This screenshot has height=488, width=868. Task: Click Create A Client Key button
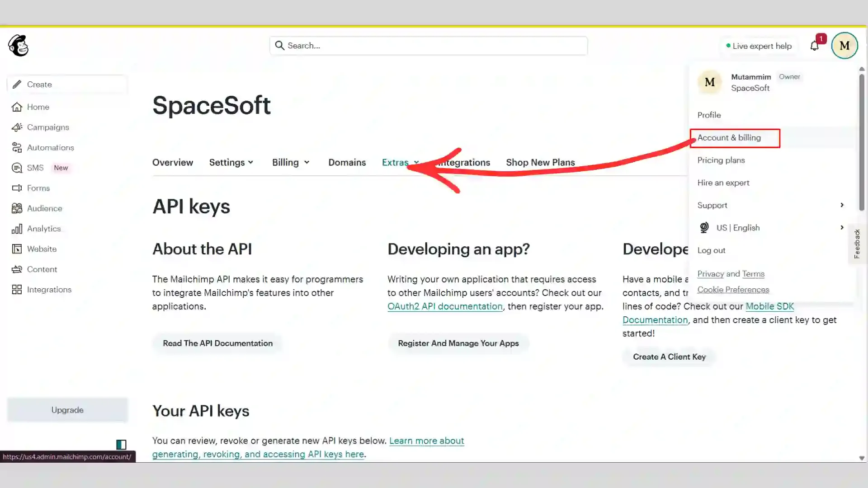tap(669, 357)
